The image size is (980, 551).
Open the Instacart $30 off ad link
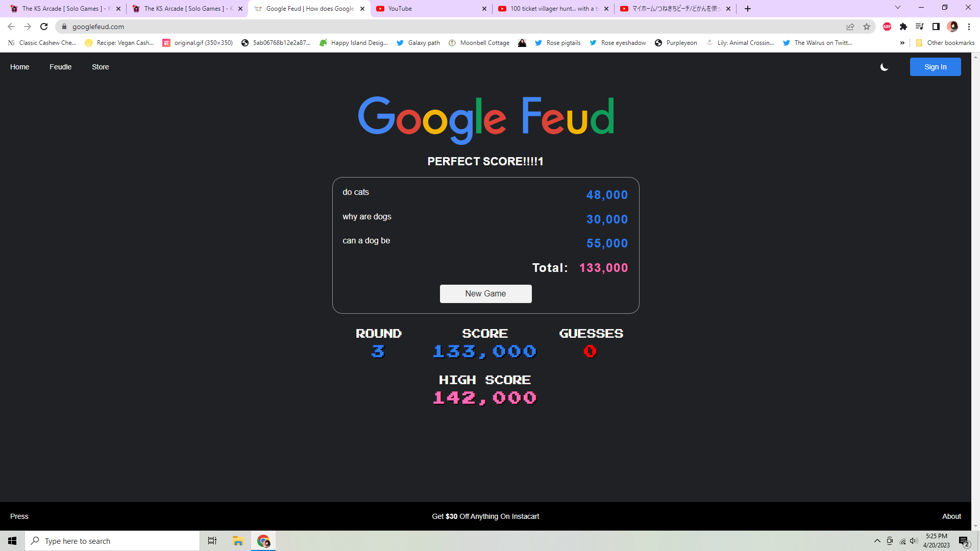[485, 516]
